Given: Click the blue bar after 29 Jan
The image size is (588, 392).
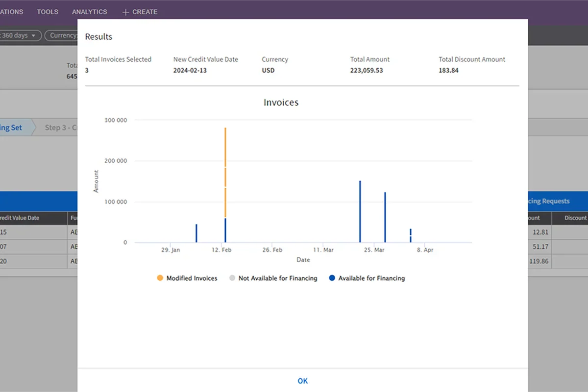Looking at the screenshot, I should (196, 233).
